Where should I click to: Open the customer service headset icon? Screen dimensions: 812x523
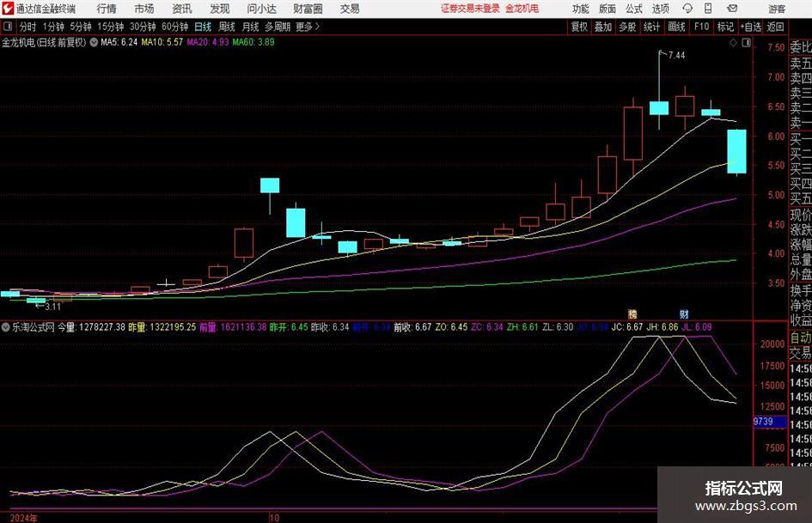(x=687, y=9)
